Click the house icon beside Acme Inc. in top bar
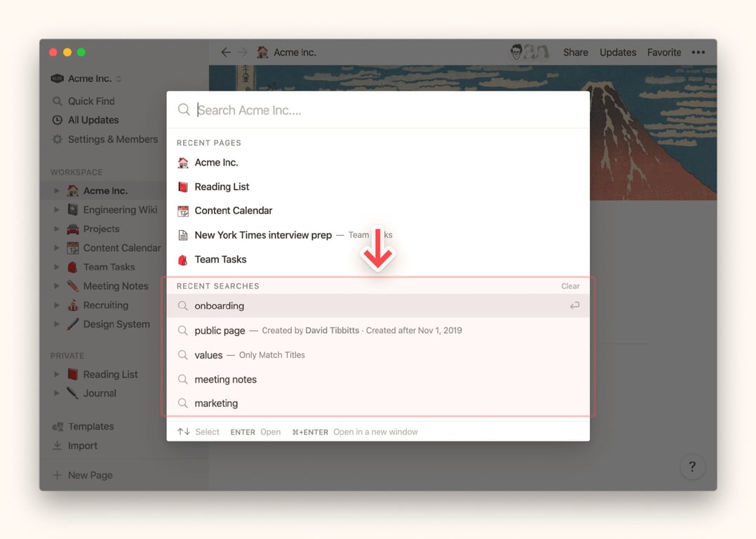This screenshot has width=756, height=539. tap(262, 52)
